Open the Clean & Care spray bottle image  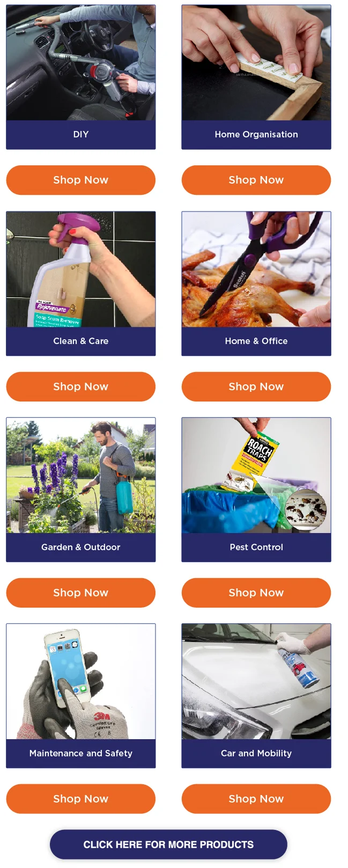(81, 269)
